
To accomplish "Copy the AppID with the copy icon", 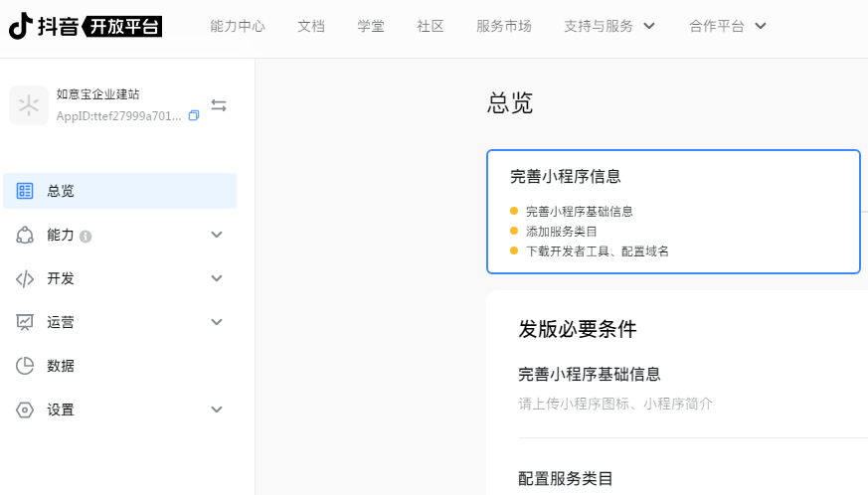I will pyautogui.click(x=194, y=115).
